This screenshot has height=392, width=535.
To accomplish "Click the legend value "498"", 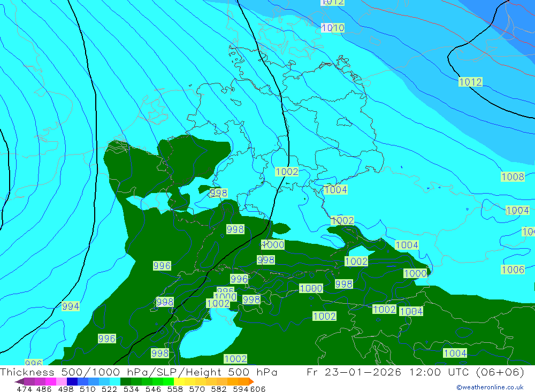I will click(x=66, y=389).
